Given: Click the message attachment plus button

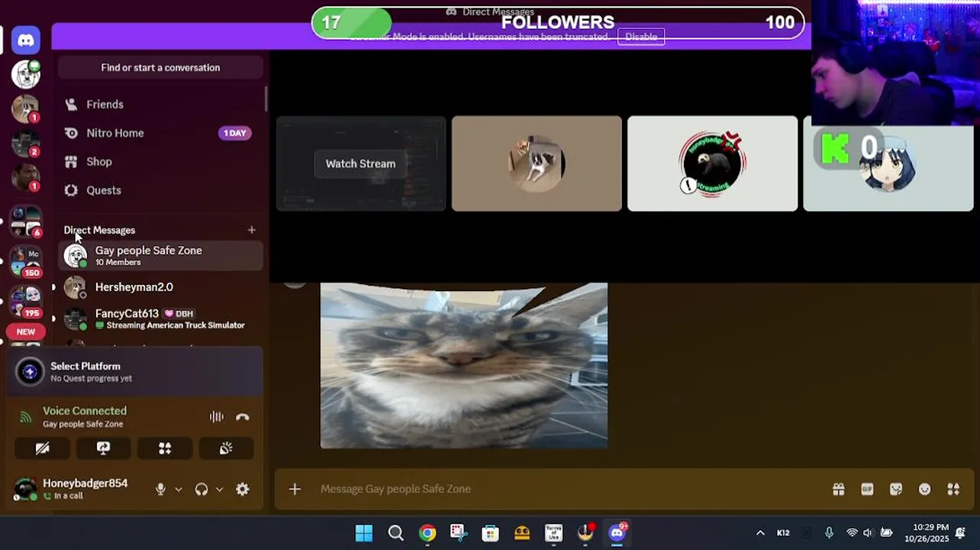Looking at the screenshot, I should 295,489.
